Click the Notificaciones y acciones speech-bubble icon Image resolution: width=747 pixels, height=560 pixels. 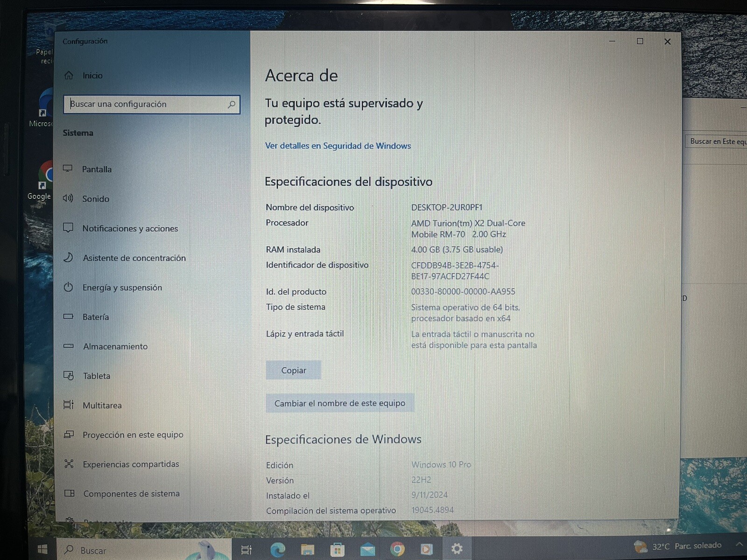(69, 228)
